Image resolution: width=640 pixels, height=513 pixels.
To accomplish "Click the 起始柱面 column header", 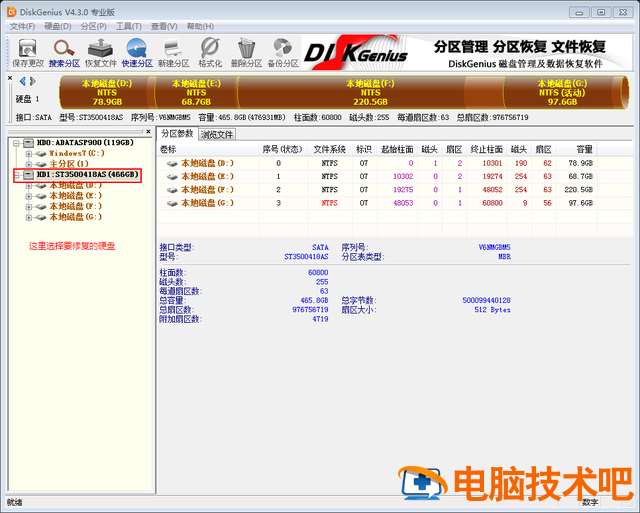I will coord(397,149).
